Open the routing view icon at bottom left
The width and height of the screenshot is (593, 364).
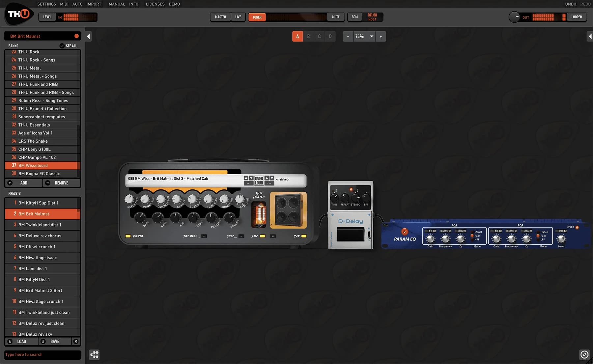coord(94,354)
